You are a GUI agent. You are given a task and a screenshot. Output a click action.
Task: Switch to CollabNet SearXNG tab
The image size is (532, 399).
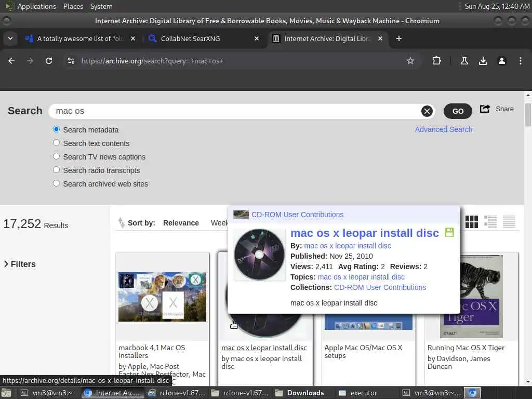click(x=203, y=38)
